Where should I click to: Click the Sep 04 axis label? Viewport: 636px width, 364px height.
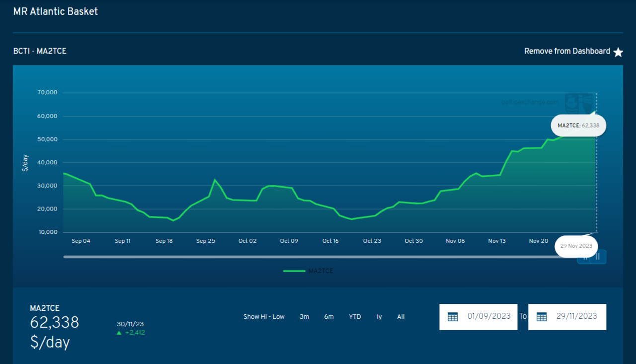[81, 241]
